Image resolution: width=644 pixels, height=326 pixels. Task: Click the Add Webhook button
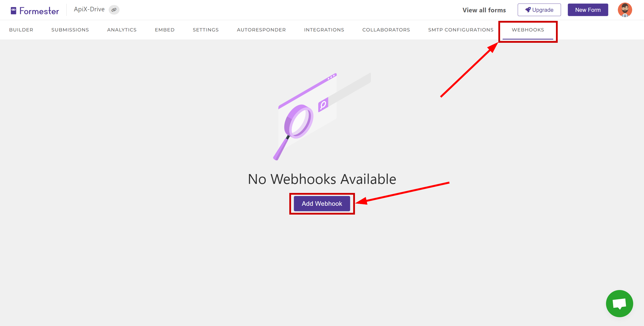click(x=322, y=204)
